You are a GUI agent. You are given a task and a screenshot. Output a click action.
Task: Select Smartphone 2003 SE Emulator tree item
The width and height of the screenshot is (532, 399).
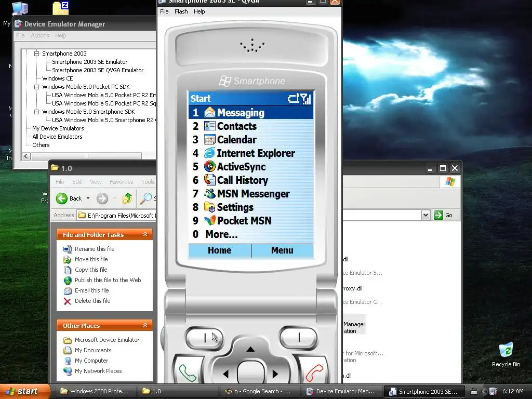(x=89, y=62)
